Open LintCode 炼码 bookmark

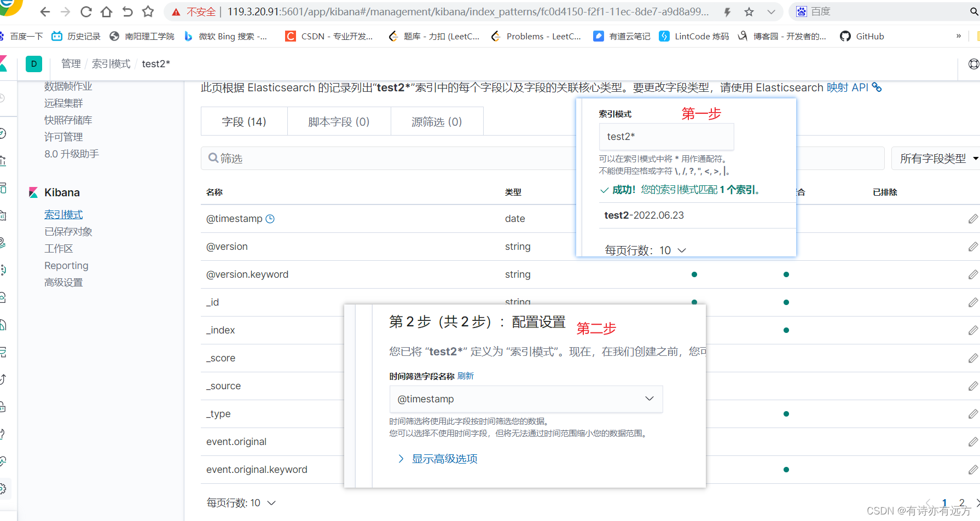694,36
